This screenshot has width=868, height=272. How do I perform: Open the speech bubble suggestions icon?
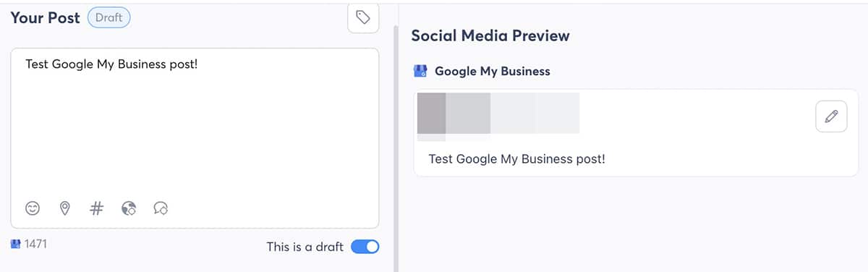click(161, 208)
